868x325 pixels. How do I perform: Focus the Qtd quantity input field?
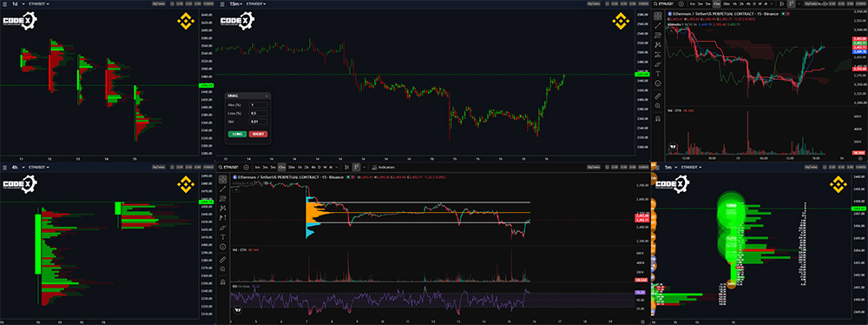[259, 122]
